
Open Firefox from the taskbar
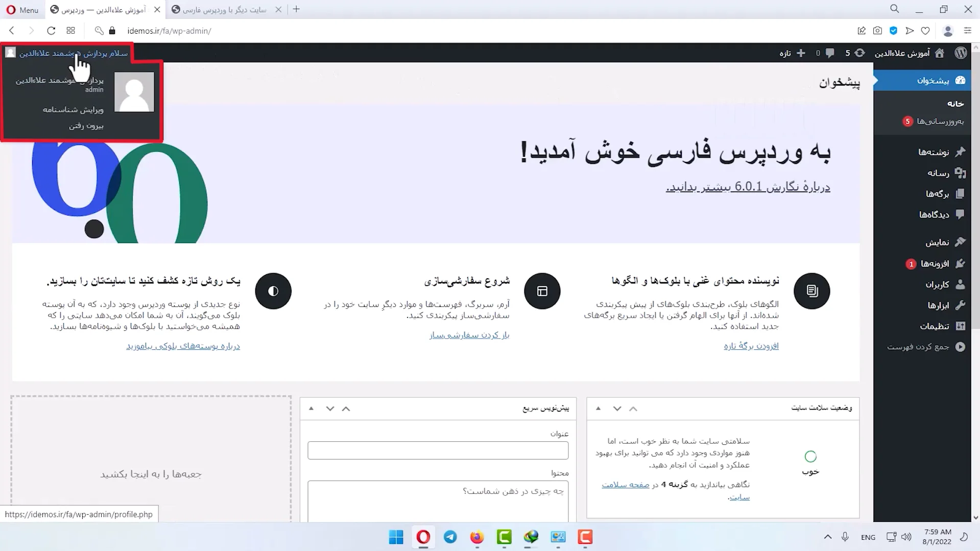click(477, 537)
